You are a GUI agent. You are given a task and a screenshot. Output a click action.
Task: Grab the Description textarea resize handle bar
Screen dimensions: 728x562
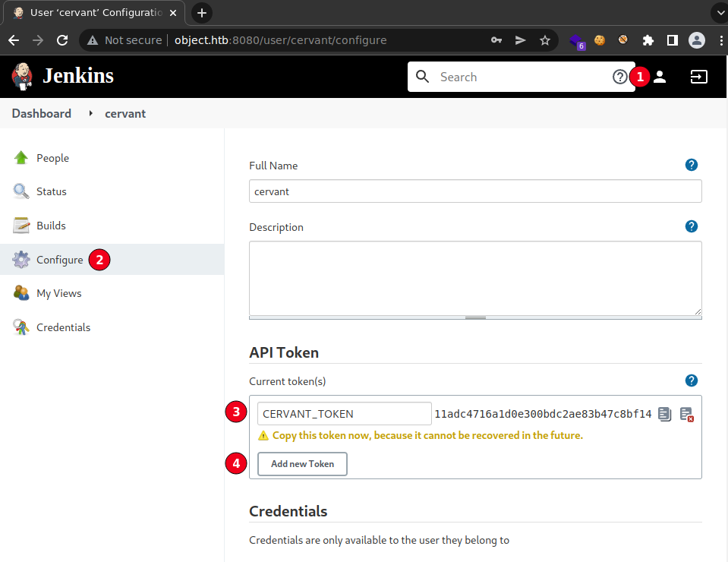(475, 317)
